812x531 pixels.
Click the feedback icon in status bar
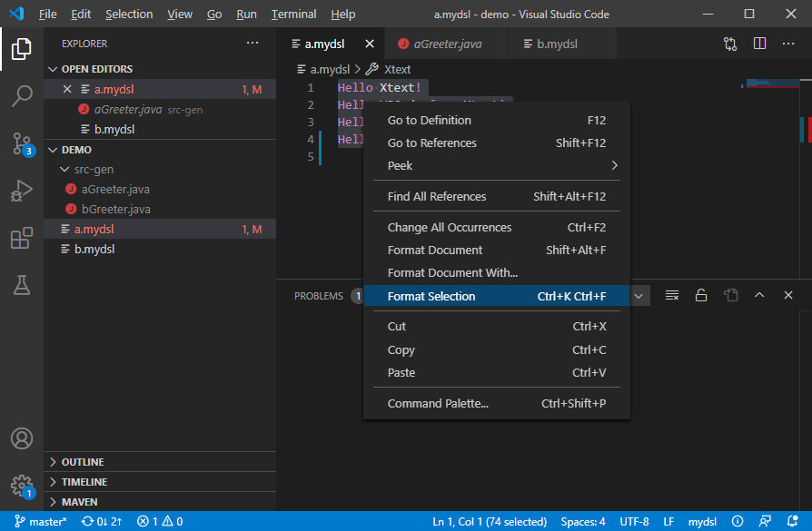coord(765,521)
